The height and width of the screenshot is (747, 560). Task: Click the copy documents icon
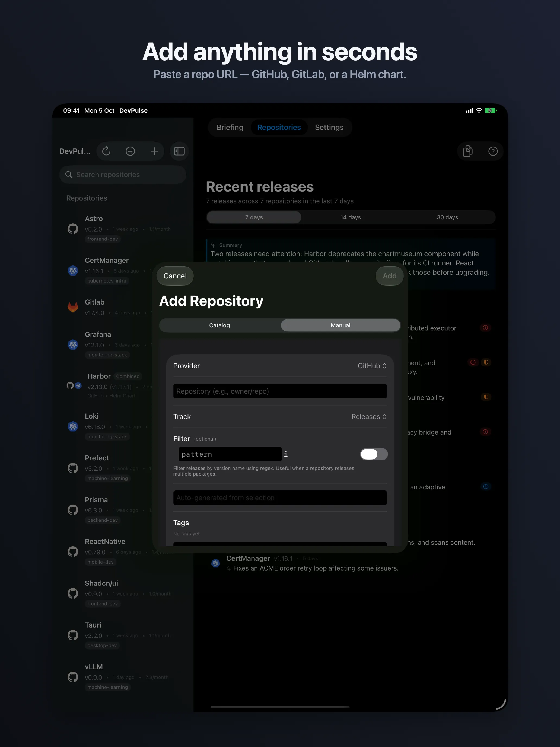(468, 151)
